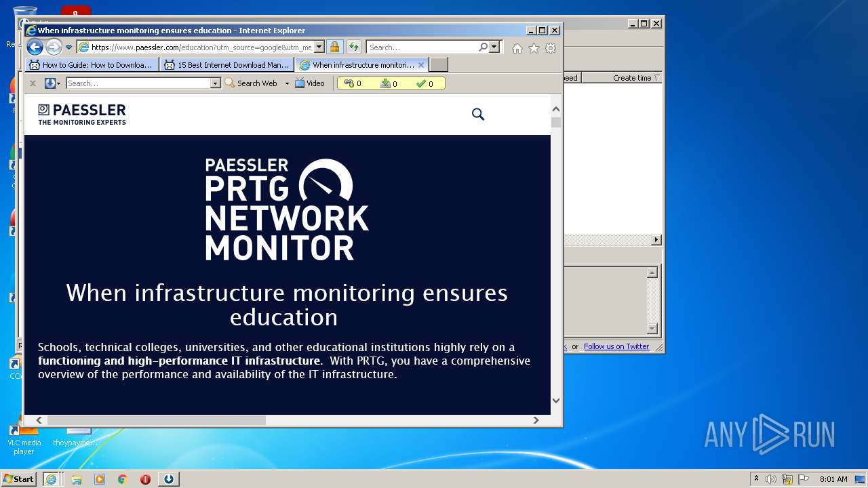
Task: Click the Video toolbar button
Action: pos(310,83)
